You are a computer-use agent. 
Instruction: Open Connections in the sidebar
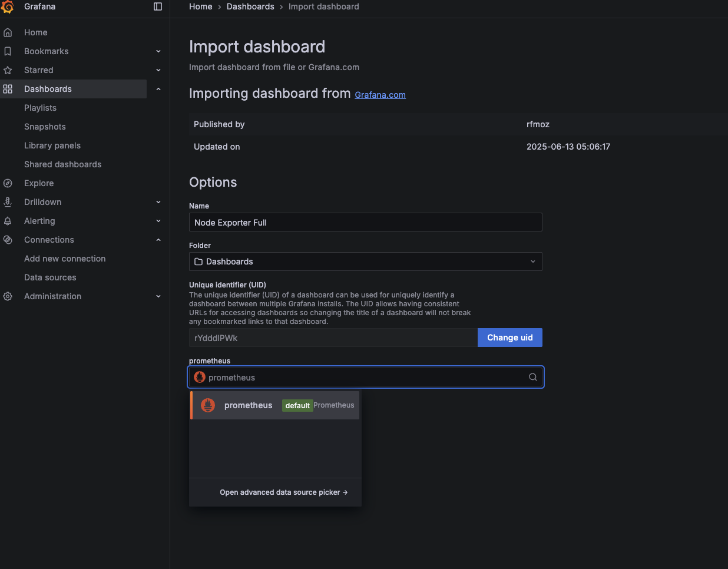[49, 240]
